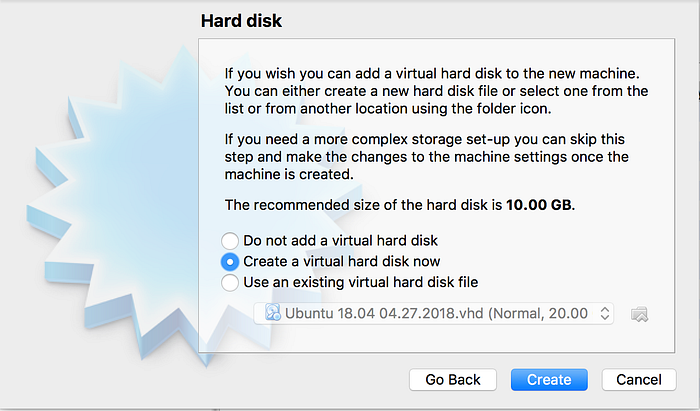This screenshot has width=700, height=411.
Task: Select "Create a virtual hard disk now" radio
Action: (230, 262)
